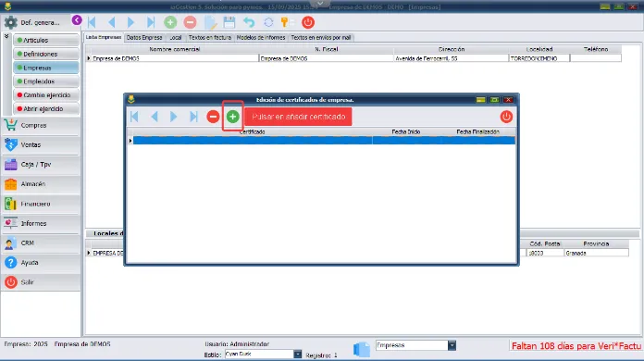The image size is (644, 361).
Task: Open the CRM module
Action: [41, 243]
